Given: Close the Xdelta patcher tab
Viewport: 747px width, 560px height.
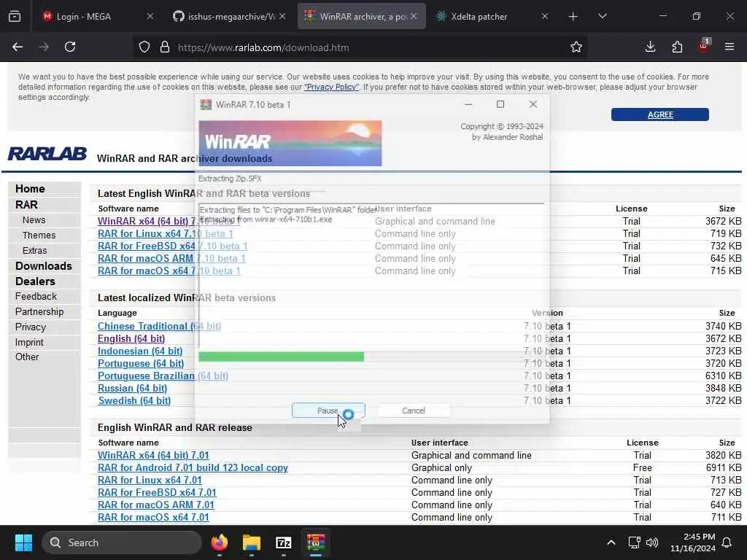Looking at the screenshot, I should 544,16.
